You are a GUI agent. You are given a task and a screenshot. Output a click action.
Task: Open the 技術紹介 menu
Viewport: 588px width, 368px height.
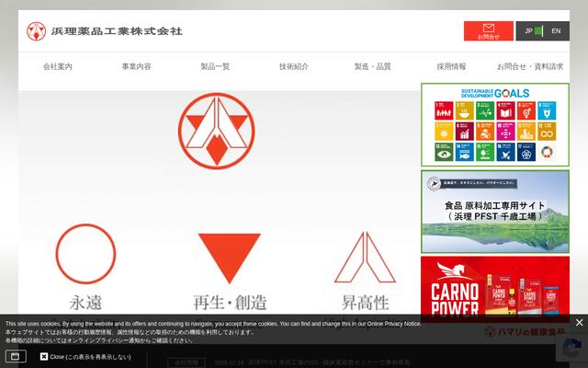click(x=294, y=66)
